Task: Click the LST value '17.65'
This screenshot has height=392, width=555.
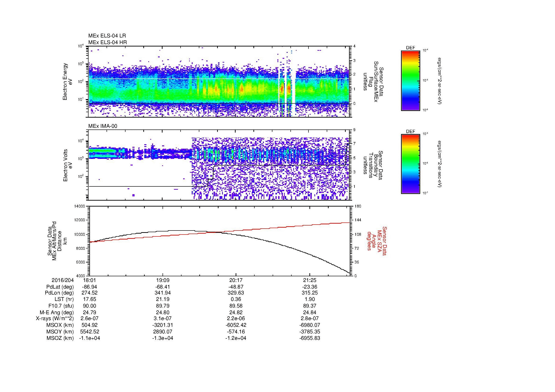Action: tap(90, 300)
